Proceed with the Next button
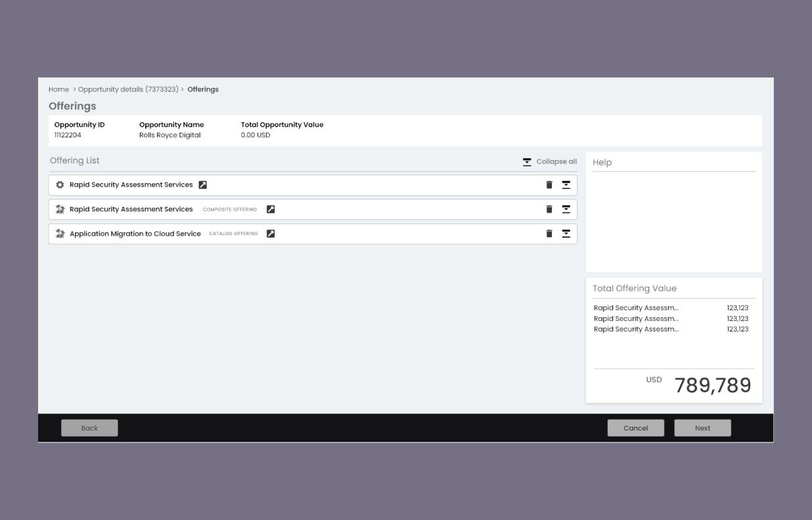Viewport: 812px width, 520px height. pos(702,428)
